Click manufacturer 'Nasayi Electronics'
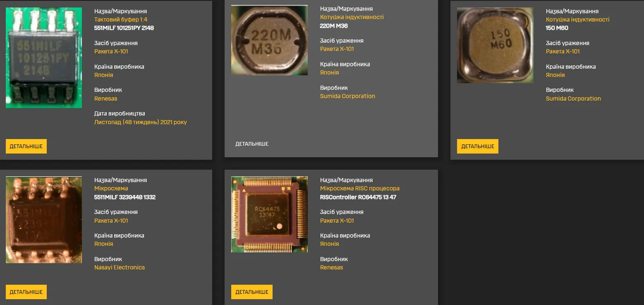644x305 pixels. (120, 267)
